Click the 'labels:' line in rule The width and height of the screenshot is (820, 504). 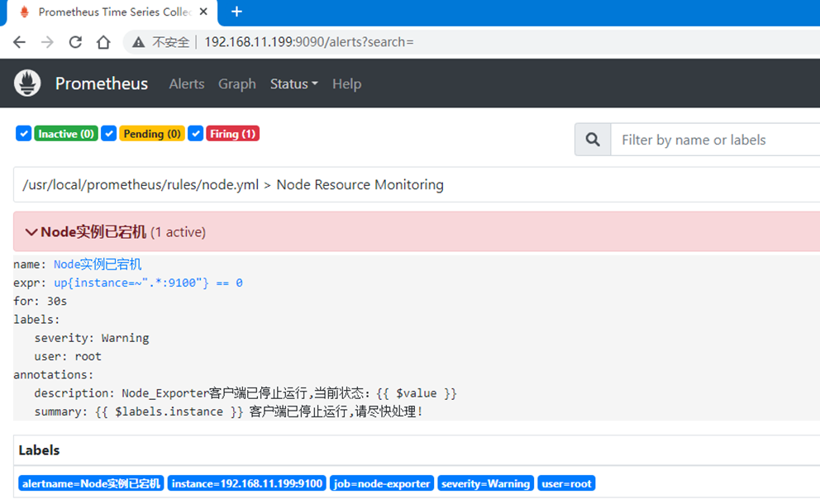(36, 320)
